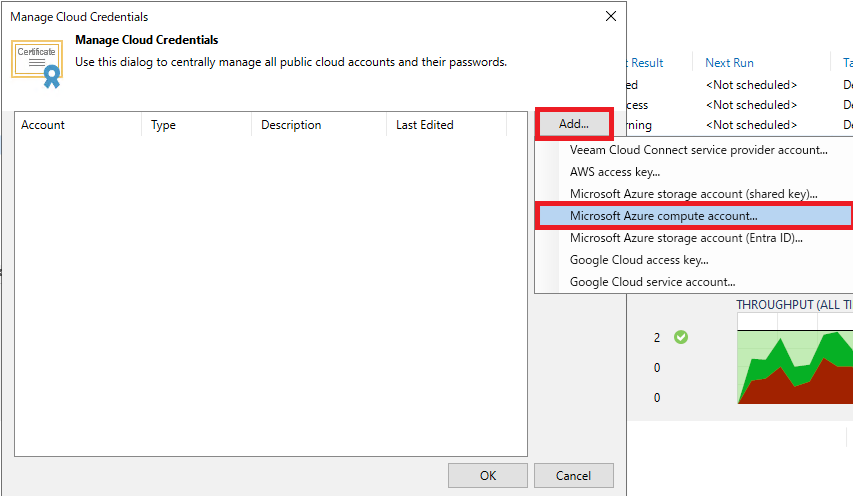Screen dimensions: 853x496
Task: Select Google Cloud access key entry
Action: click(x=639, y=260)
